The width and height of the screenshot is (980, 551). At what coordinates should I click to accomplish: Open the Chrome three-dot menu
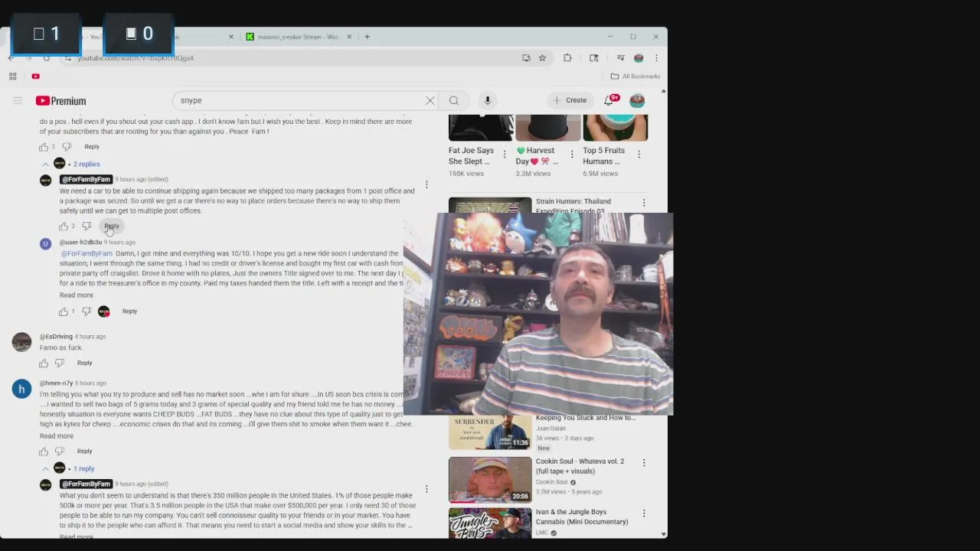pyautogui.click(x=656, y=57)
